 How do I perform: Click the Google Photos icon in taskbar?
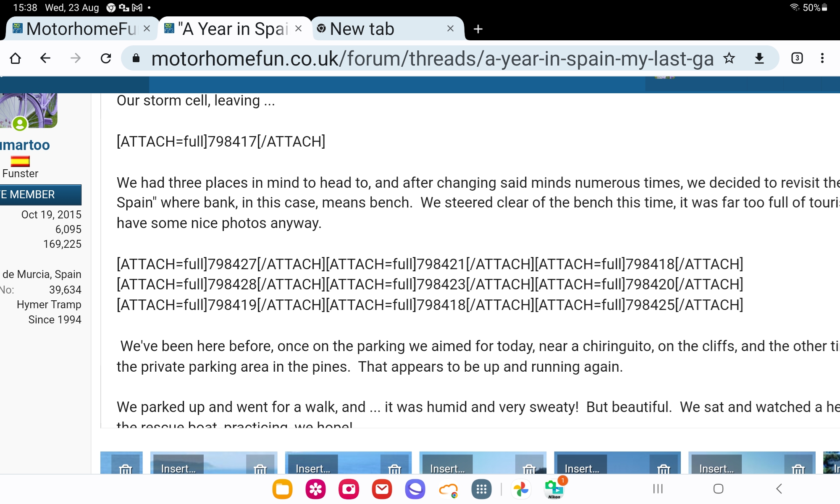coord(520,489)
